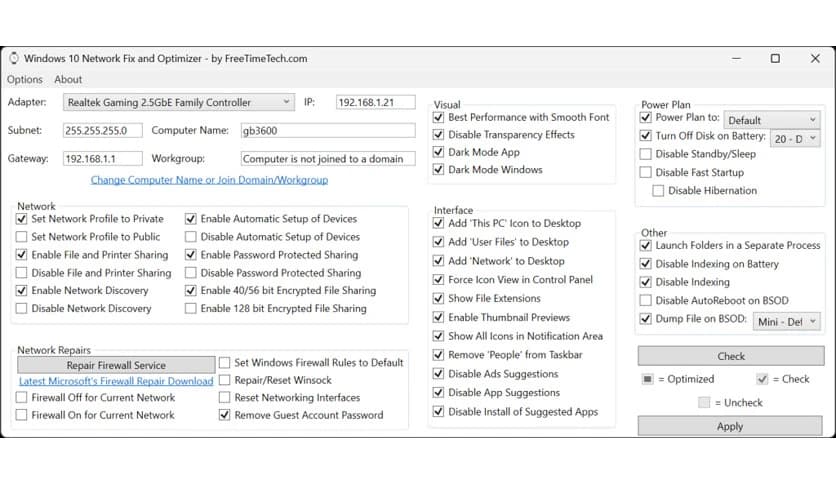The height and width of the screenshot is (484, 836).
Task: Toggle Dark Mode App checkbox
Action: click(x=439, y=152)
